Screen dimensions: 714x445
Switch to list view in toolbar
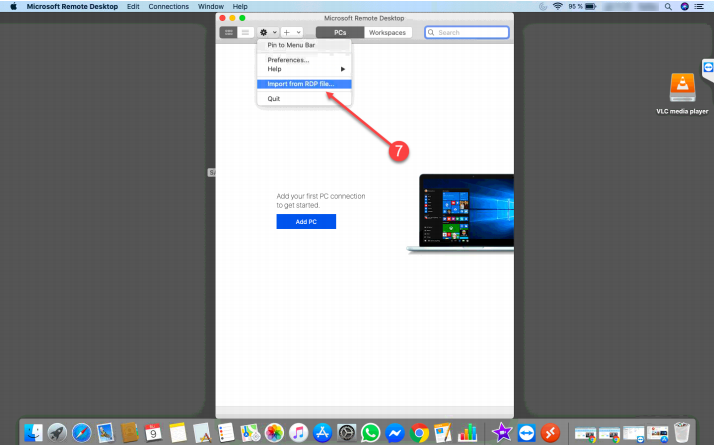[244, 32]
